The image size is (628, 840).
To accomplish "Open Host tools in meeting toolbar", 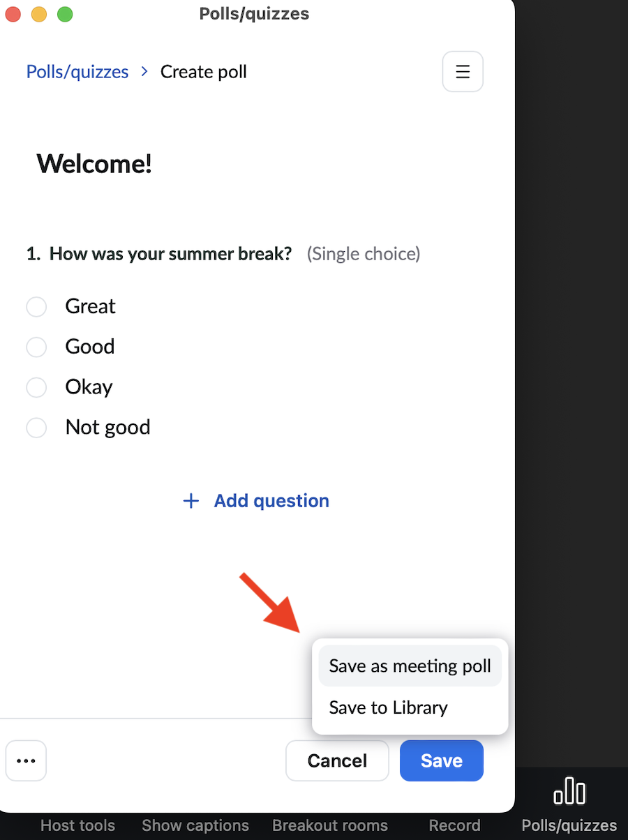I will point(77,825).
